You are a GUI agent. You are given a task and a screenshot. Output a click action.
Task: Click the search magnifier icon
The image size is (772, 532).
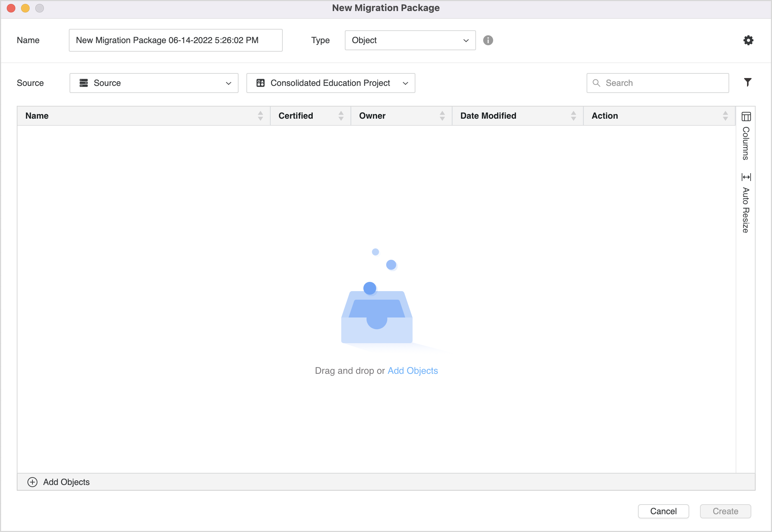(x=596, y=83)
